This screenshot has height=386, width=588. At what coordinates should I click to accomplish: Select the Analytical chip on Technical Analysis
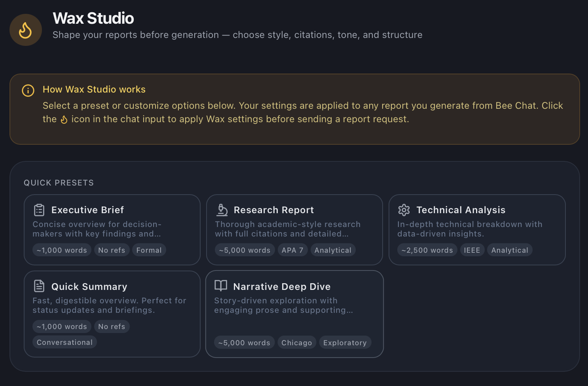pos(509,250)
